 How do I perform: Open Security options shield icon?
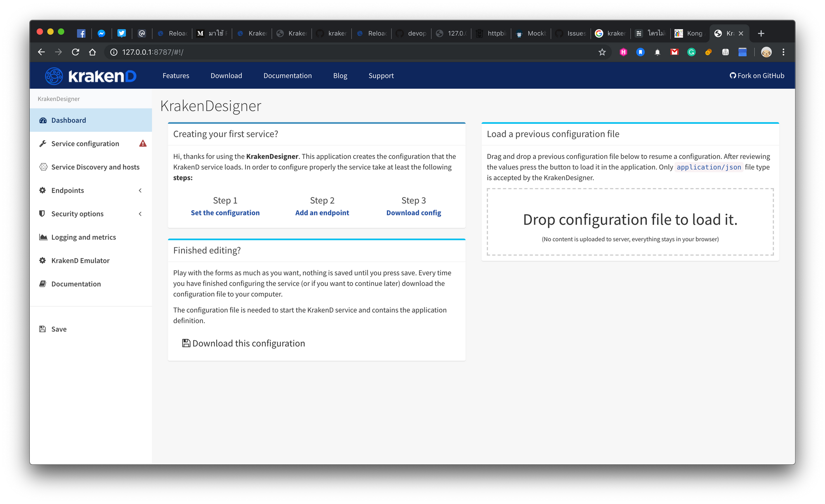(42, 214)
